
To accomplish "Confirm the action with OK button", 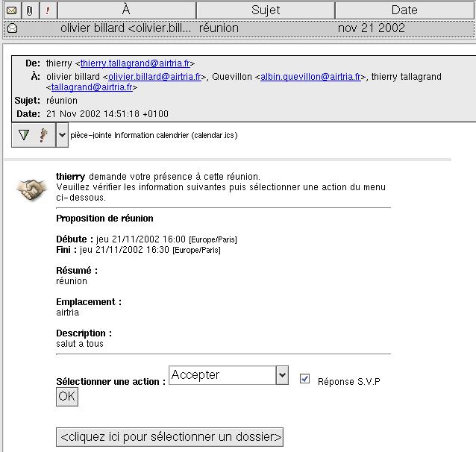I will (x=67, y=397).
